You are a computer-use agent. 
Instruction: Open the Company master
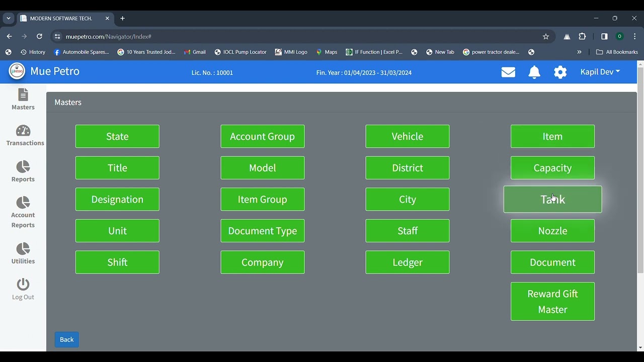coord(263,262)
